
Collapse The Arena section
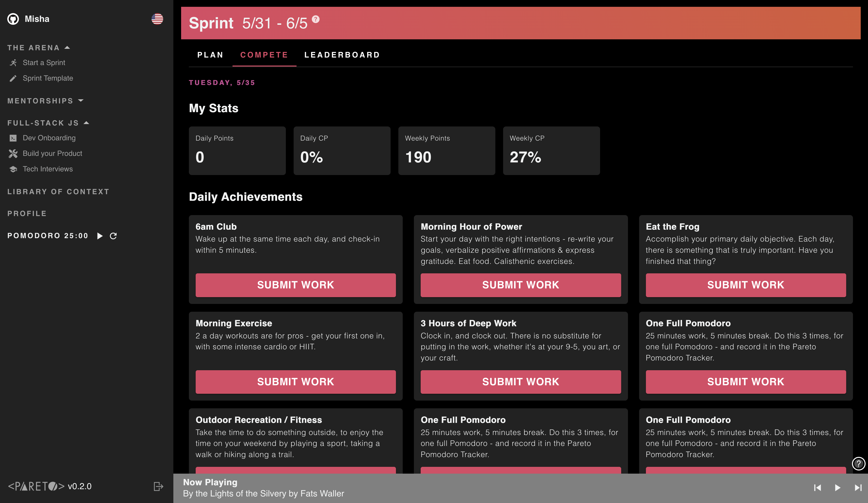[x=67, y=48]
